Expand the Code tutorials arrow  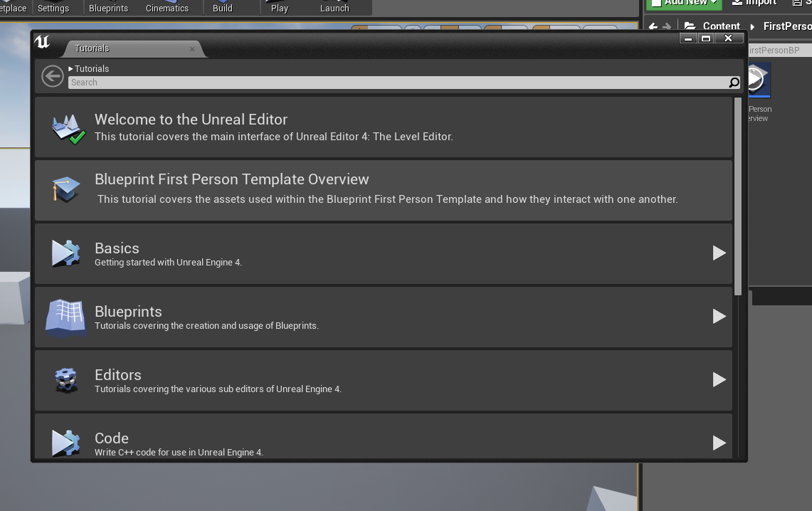719,443
